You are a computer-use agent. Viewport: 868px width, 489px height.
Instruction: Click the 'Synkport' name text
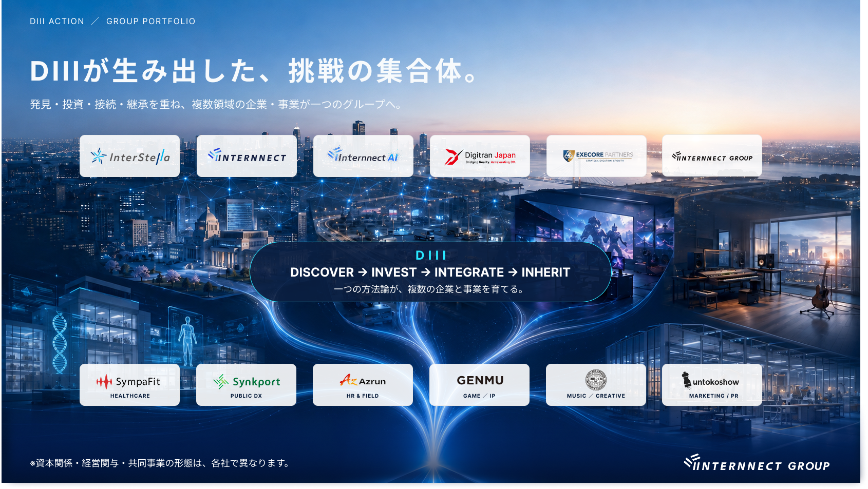click(256, 382)
